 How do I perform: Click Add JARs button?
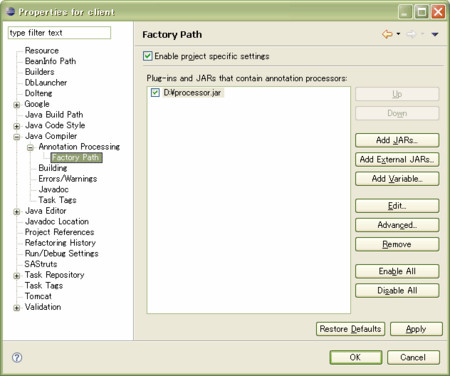(397, 140)
